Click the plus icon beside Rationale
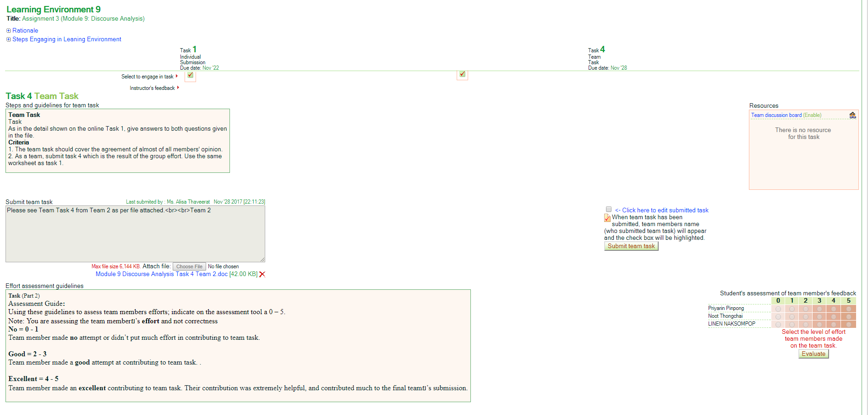This screenshot has height=415, width=868. pyautogui.click(x=9, y=31)
